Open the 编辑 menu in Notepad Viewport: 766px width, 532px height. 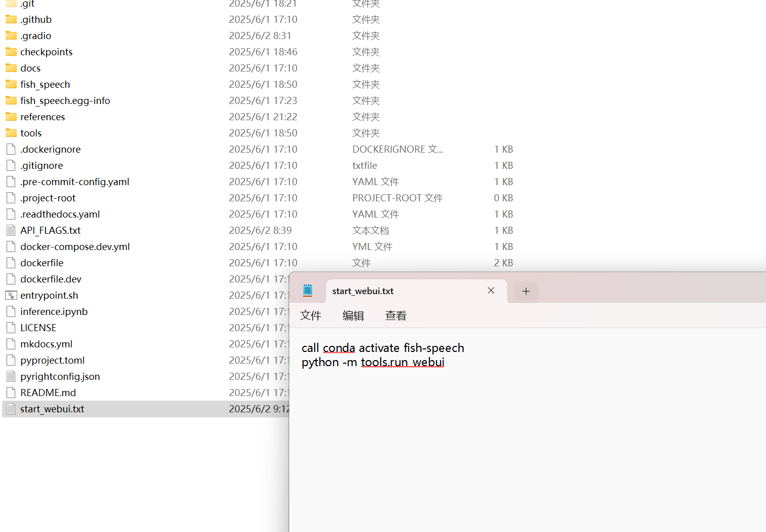(x=353, y=315)
